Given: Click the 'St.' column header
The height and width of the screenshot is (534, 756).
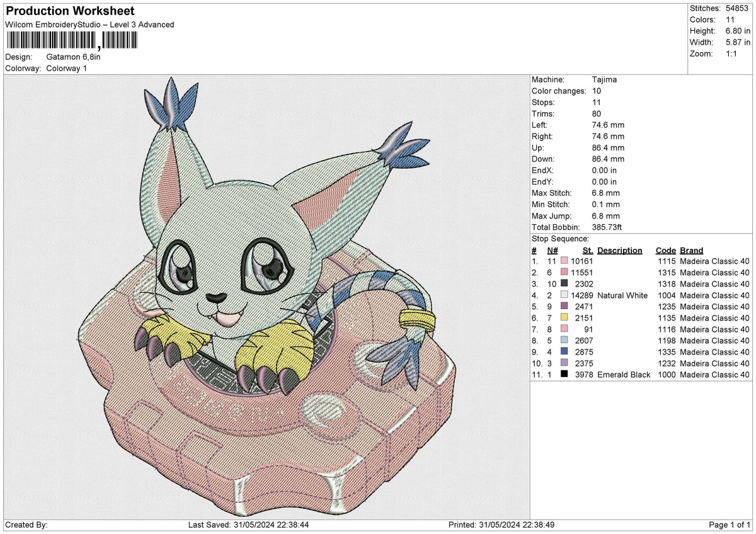Looking at the screenshot, I should click(587, 250).
